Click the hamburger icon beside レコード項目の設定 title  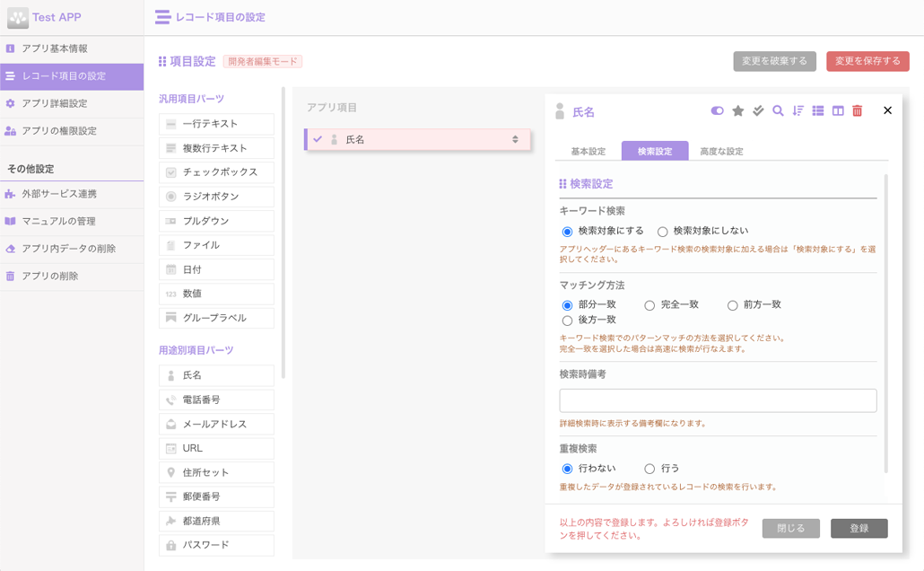point(162,17)
